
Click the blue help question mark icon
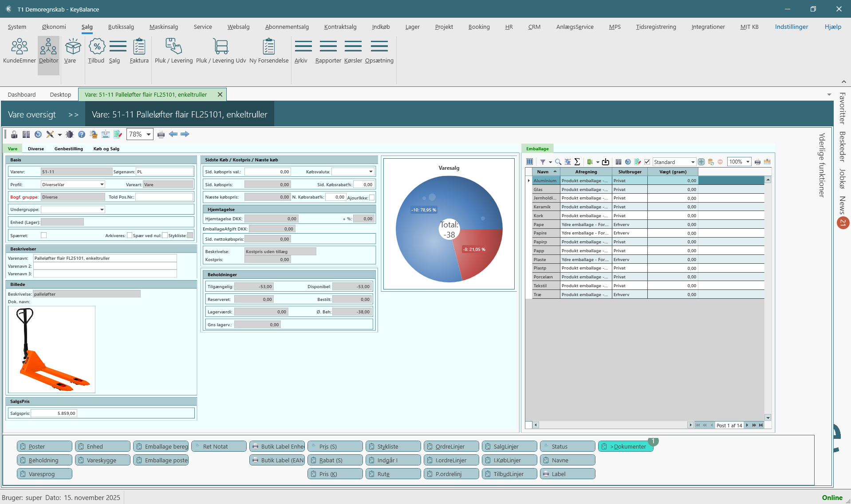click(x=82, y=134)
